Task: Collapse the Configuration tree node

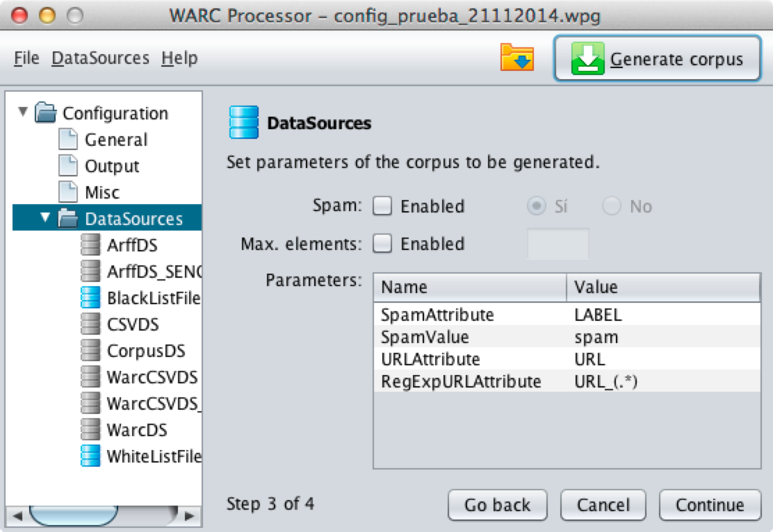Action: (24, 112)
